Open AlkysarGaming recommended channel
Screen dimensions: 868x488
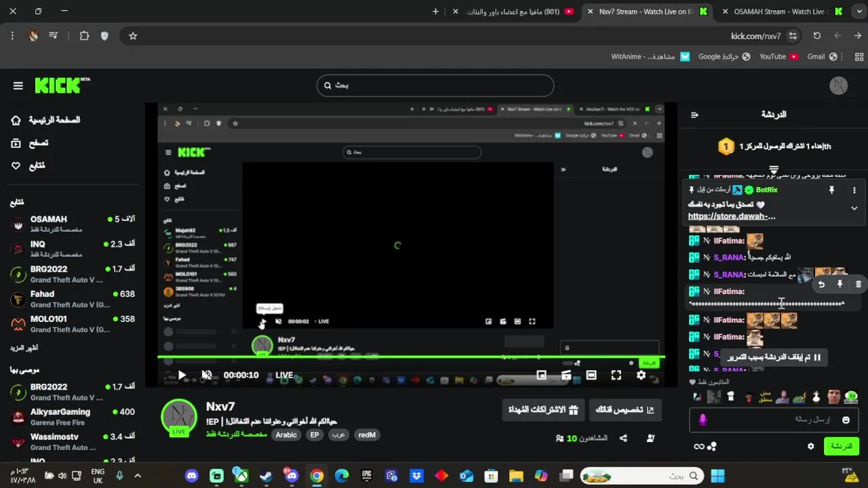coord(73,417)
